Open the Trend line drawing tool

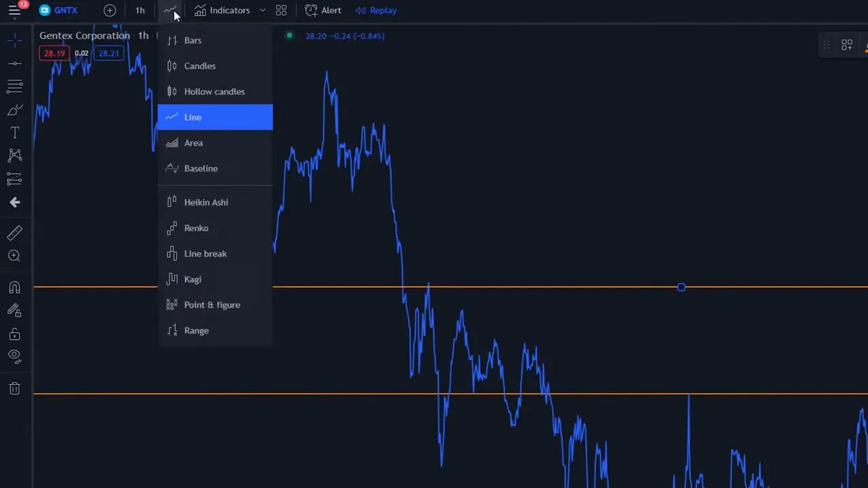pos(14,63)
